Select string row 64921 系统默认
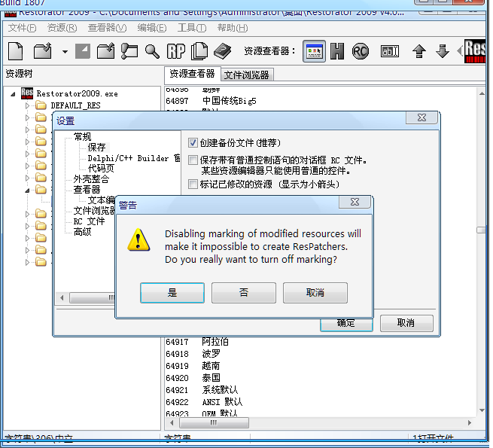 click(x=202, y=390)
